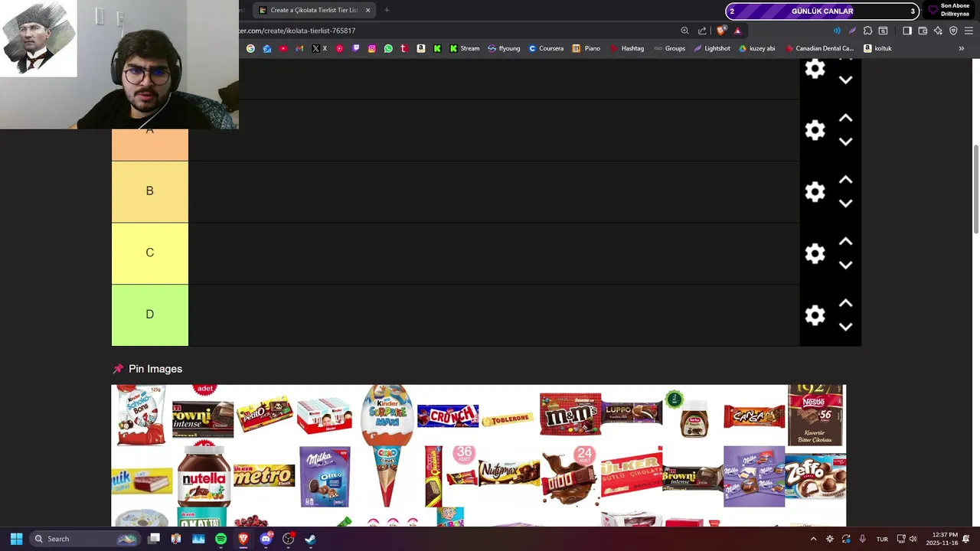The width and height of the screenshot is (980, 551).
Task: Open the Piano bookmarks folder
Action: pos(586,48)
